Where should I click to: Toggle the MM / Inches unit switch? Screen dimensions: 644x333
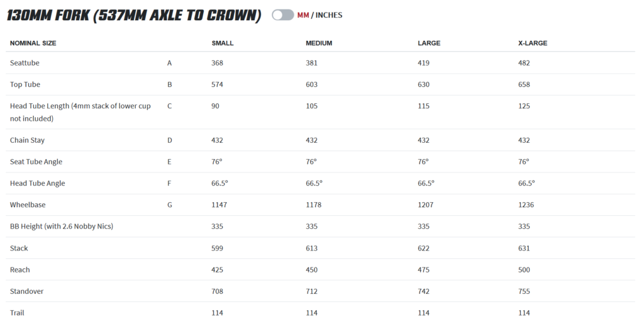[282, 15]
